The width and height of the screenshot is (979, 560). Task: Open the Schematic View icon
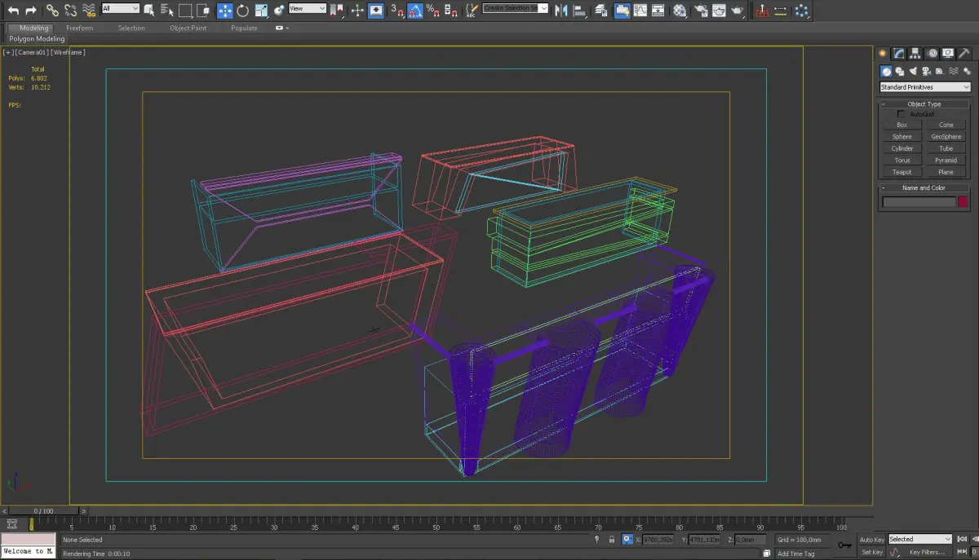(658, 11)
